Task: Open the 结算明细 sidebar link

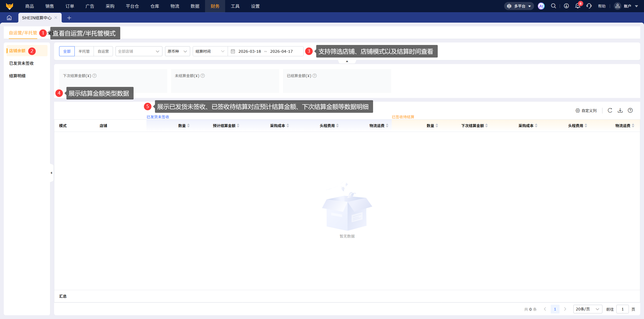Action: click(17, 76)
